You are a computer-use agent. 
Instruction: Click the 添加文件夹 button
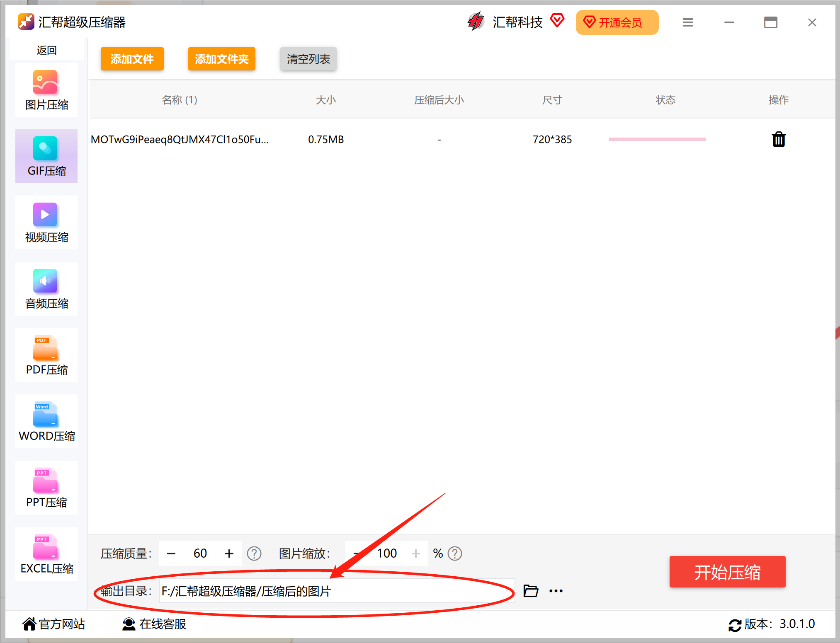[x=221, y=59]
